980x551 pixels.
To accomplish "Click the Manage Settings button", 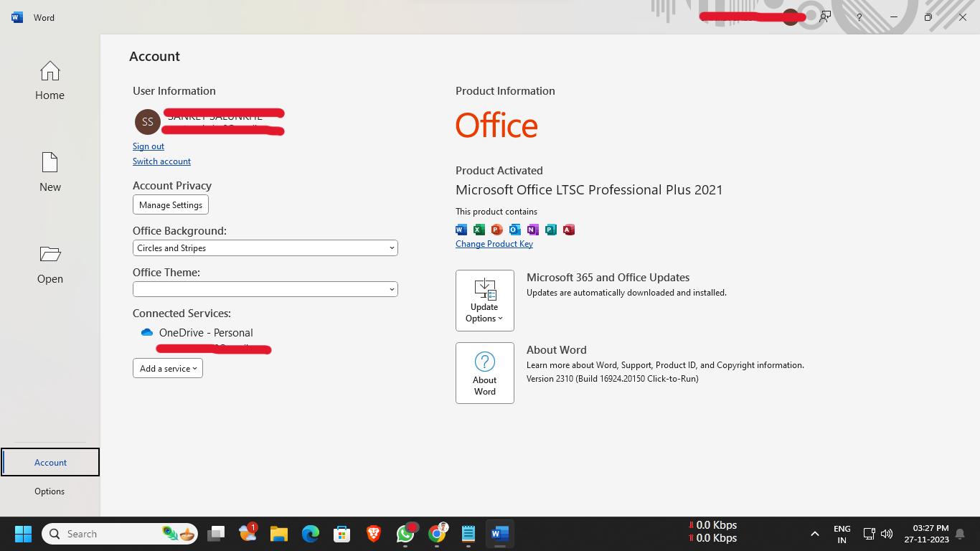I will [x=171, y=205].
